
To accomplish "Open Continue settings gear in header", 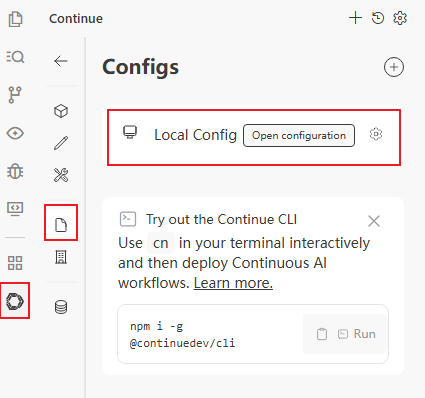I will coord(400,18).
